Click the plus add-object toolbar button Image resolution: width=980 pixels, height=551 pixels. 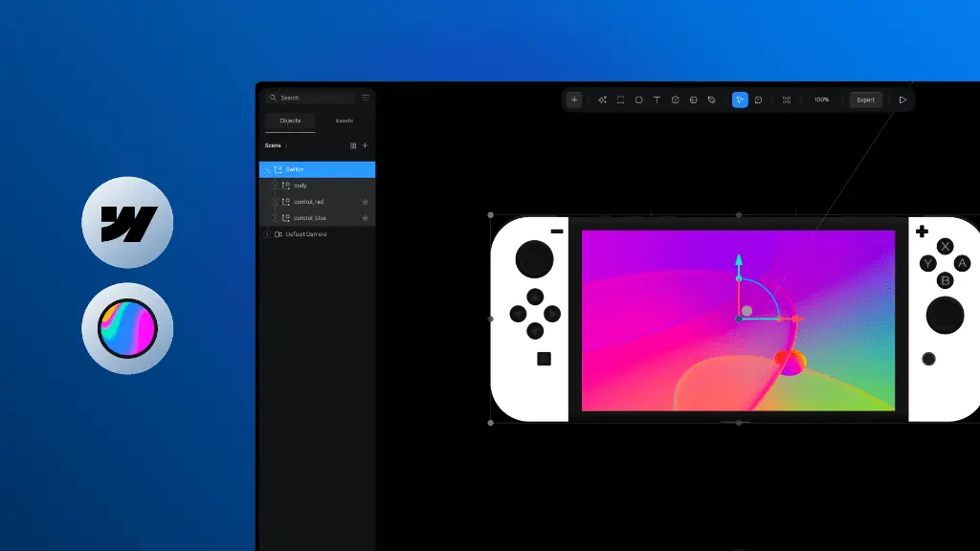(x=574, y=99)
